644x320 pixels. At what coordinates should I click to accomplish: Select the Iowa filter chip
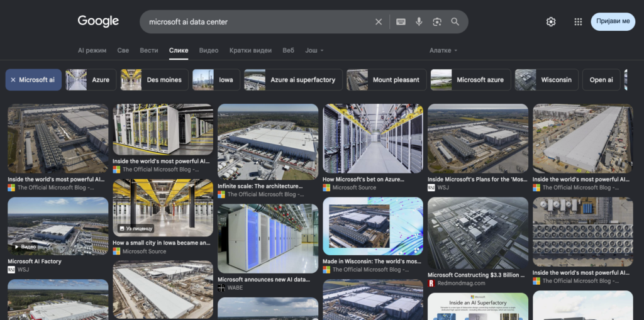pyautogui.click(x=216, y=80)
